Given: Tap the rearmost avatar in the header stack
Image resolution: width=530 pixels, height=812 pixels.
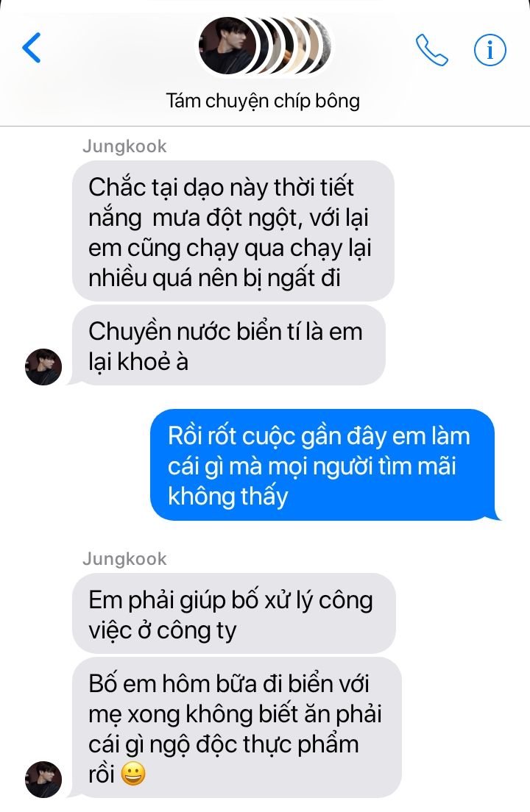Looking at the screenshot, I should pos(321,46).
